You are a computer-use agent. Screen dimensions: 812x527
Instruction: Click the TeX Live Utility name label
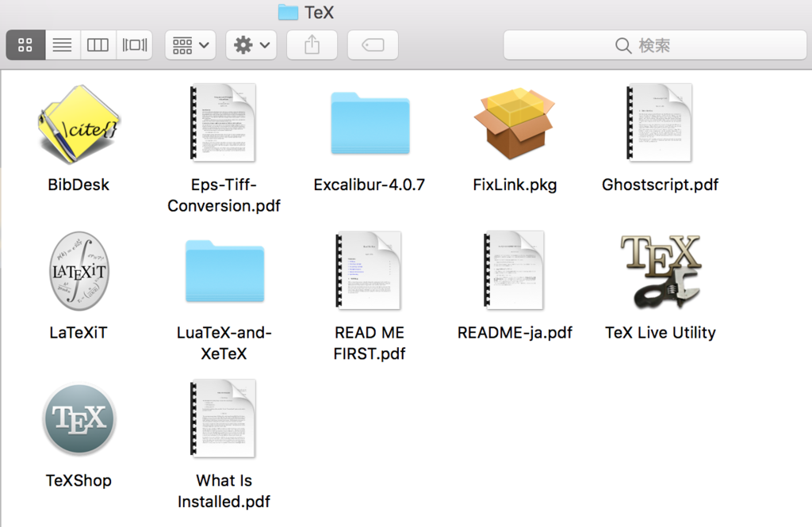(661, 332)
